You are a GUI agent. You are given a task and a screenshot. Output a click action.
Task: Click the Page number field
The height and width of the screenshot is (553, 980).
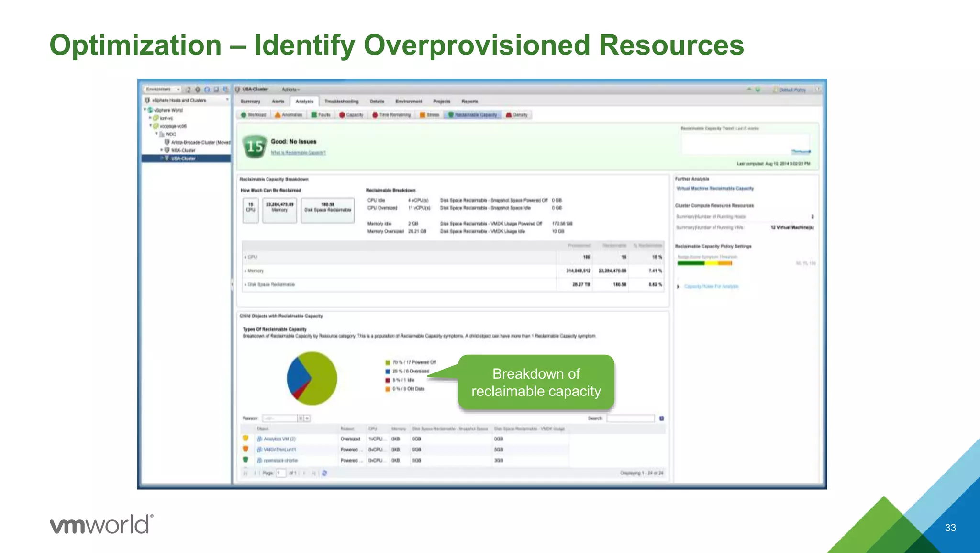280,473
